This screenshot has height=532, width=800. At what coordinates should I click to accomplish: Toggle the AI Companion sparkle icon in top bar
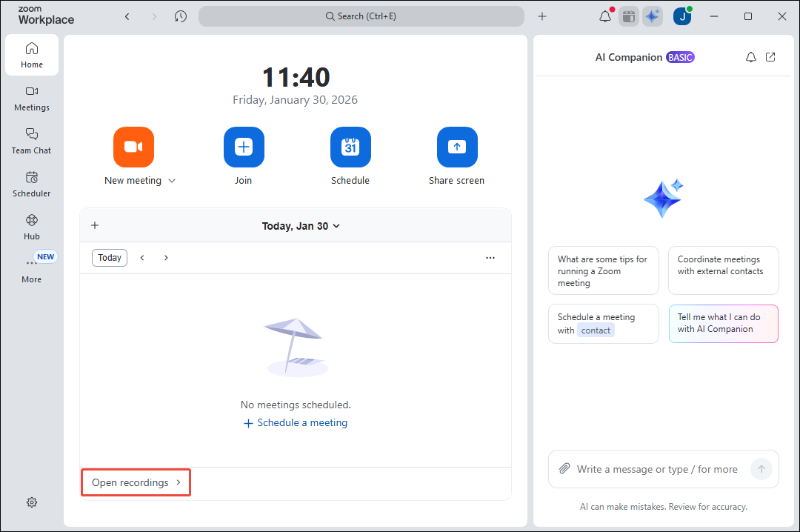[x=652, y=16]
